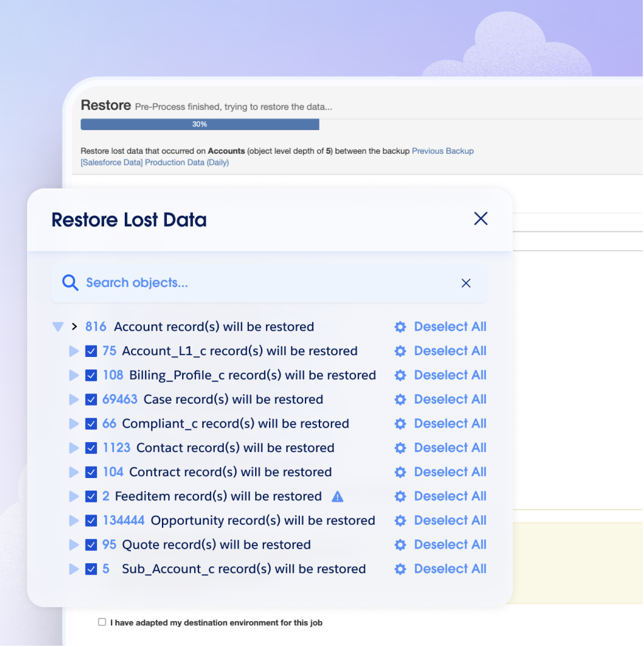Image resolution: width=644 pixels, height=647 pixels.
Task: Expand the Feeditem records row
Action: [x=74, y=496]
